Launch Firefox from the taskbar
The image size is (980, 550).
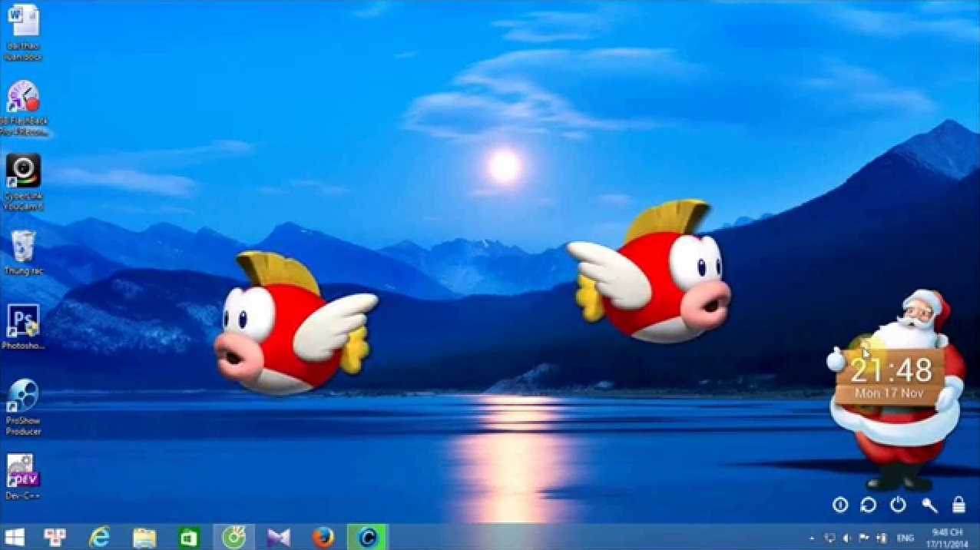(323, 538)
